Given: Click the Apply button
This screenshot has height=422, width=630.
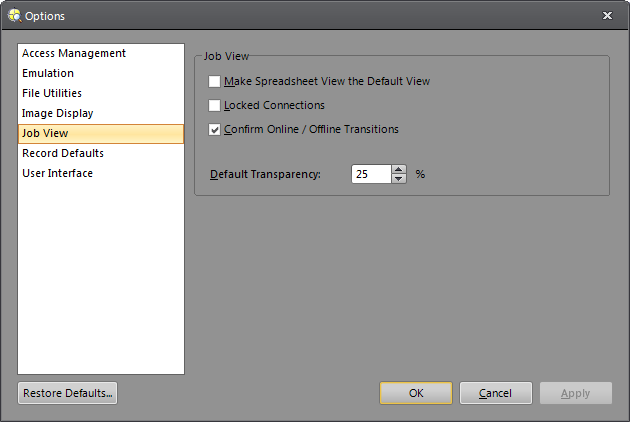Looking at the screenshot, I should pos(576,393).
